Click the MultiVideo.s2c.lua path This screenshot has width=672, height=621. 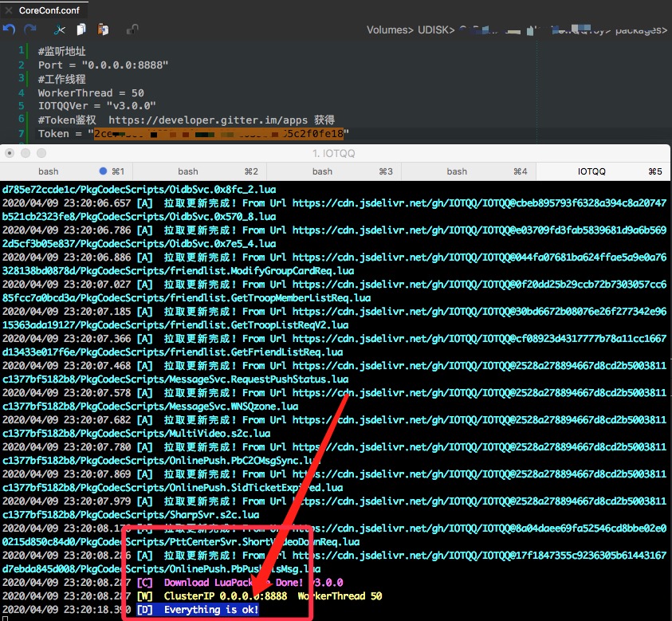coord(220,434)
